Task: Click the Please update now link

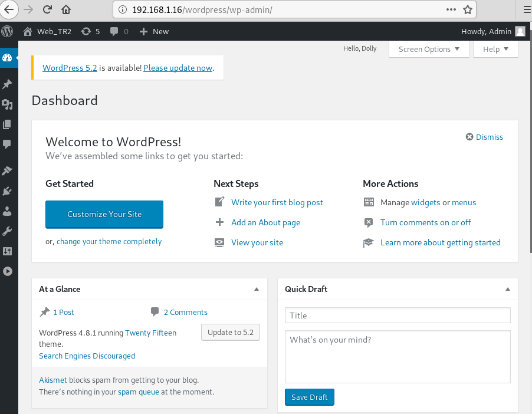Action: click(178, 68)
